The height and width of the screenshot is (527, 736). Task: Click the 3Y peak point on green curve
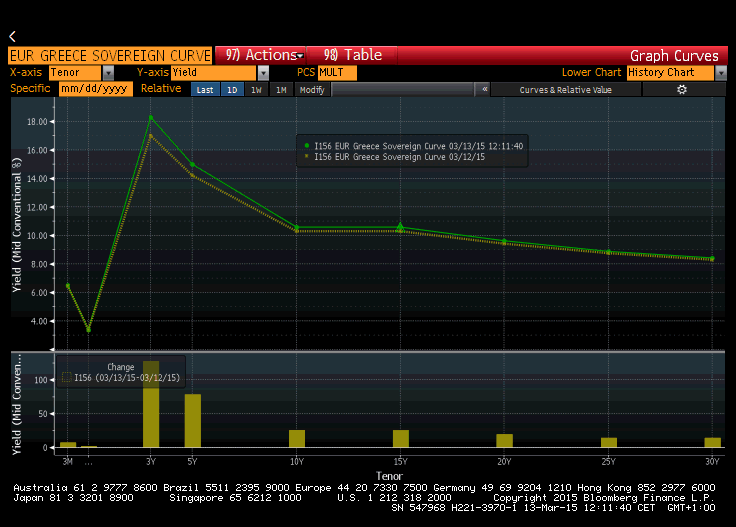pyautogui.click(x=151, y=118)
